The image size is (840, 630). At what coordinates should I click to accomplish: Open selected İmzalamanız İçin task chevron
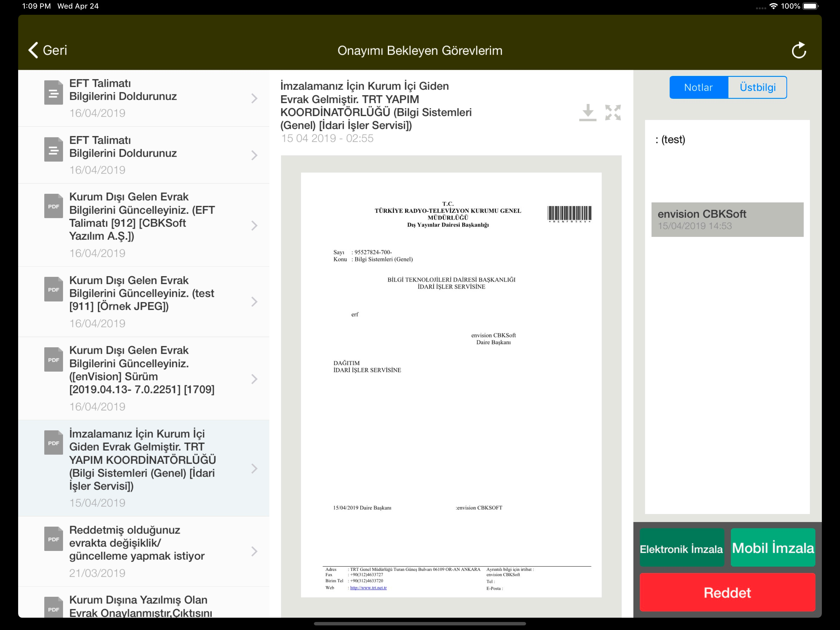coord(255,469)
